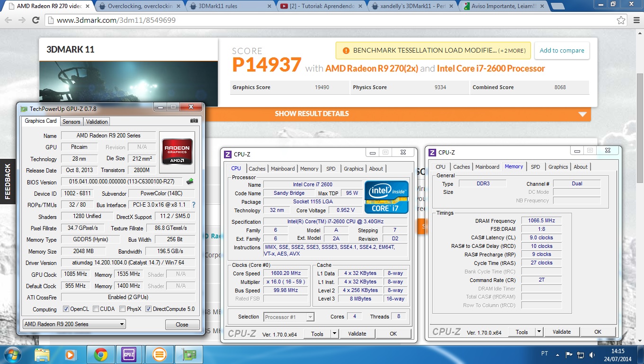
Task: Click the Intel Core i7 logo in CPU-Z
Action: click(386, 197)
